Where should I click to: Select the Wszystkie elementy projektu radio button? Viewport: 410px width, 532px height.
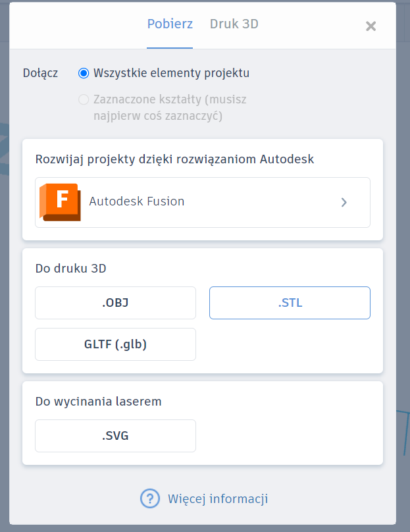coord(84,73)
